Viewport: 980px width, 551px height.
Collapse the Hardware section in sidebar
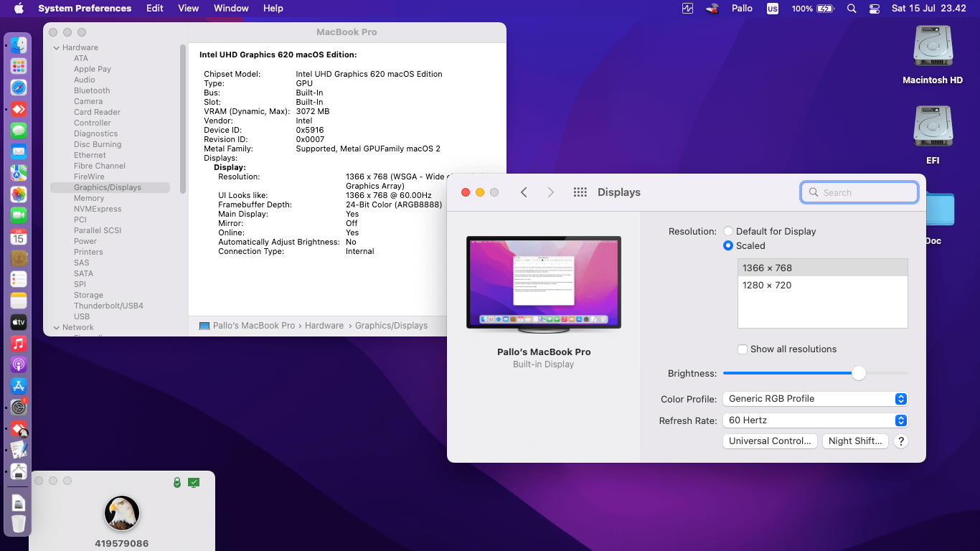pos(56,48)
